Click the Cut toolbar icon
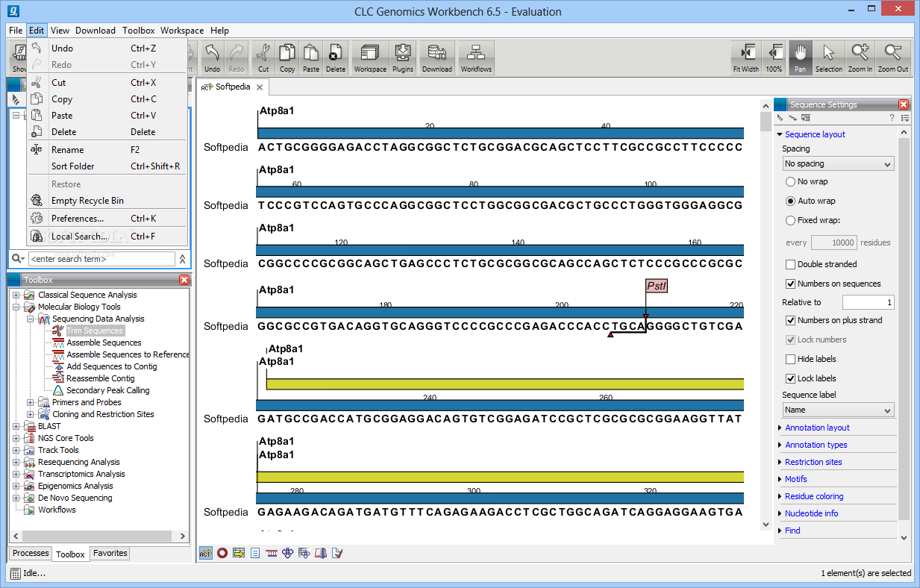Screen dimensions: 920x588 pyautogui.click(x=263, y=57)
